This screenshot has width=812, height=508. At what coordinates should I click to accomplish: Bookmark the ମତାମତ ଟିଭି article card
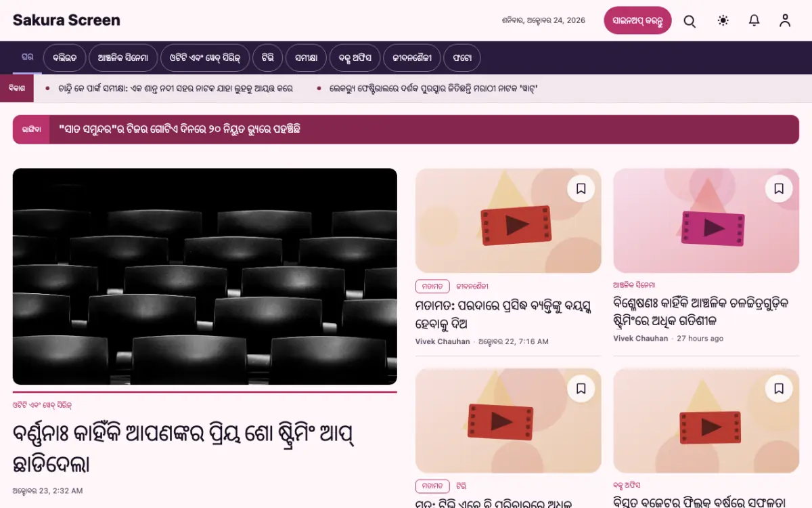click(581, 389)
